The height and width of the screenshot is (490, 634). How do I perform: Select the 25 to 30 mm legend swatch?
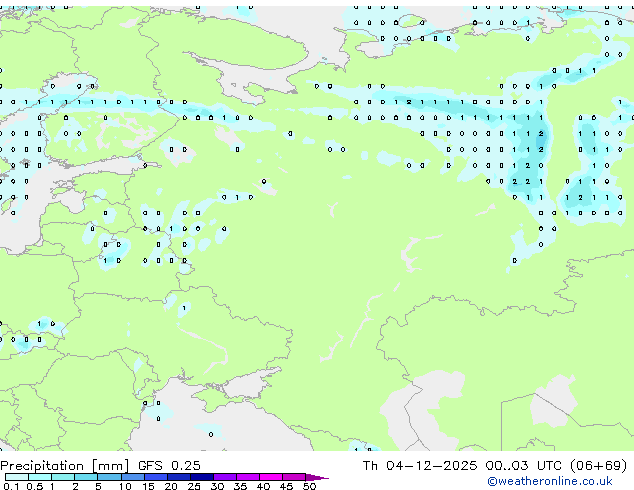[x=202, y=477]
